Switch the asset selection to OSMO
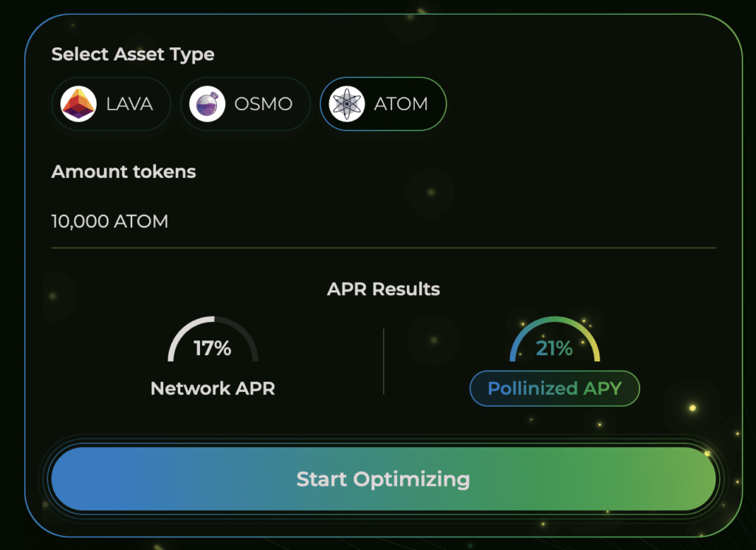Screen dimensions: 756x550 [244, 103]
